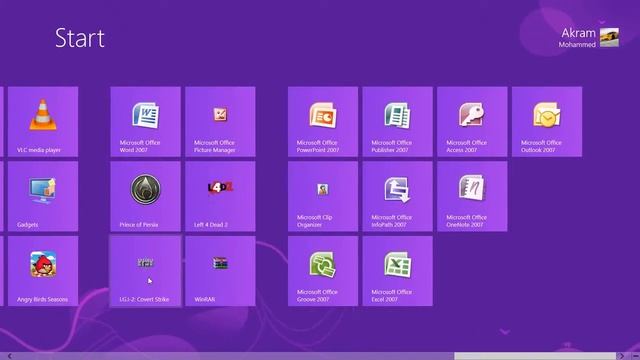This screenshot has width=640, height=360.
Task: Open Microsoft Office Publisher 2007 tile
Action: point(398,121)
